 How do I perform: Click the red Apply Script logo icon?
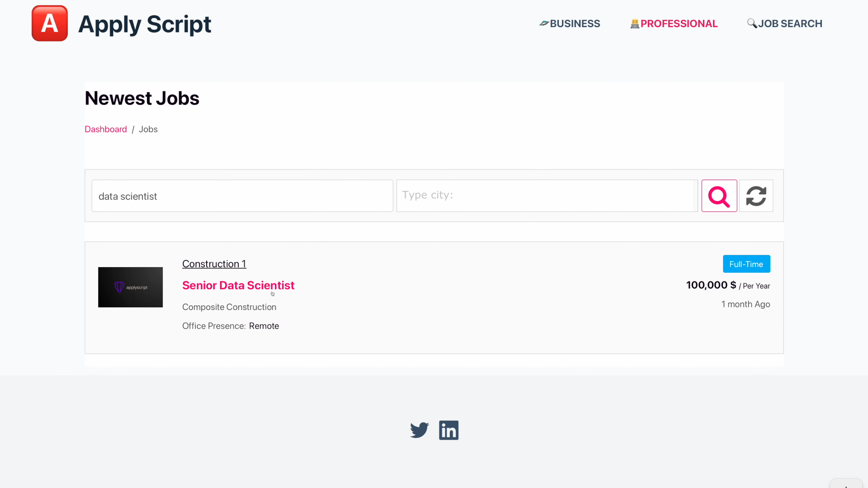pos(50,23)
